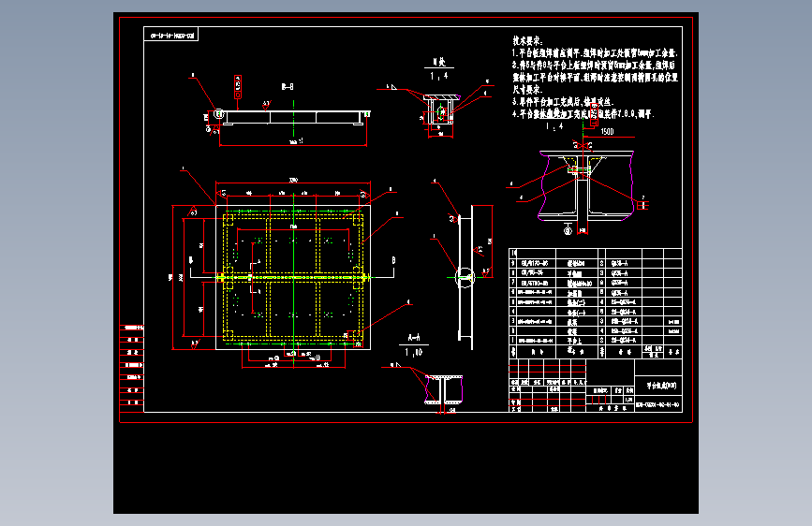
Task: Select the drawing title cell in the title block
Action: (658, 386)
